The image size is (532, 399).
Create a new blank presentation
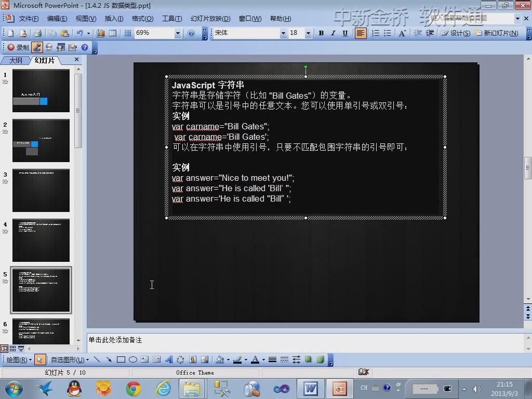pyautogui.click(x=10, y=33)
